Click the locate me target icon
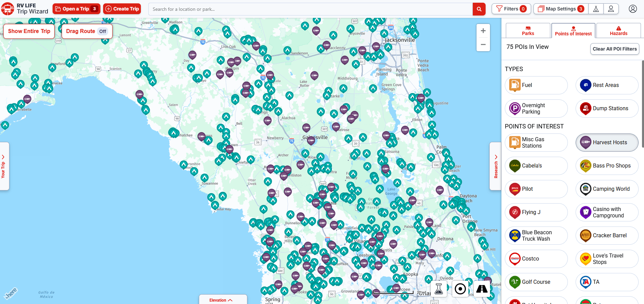 tap(460, 289)
